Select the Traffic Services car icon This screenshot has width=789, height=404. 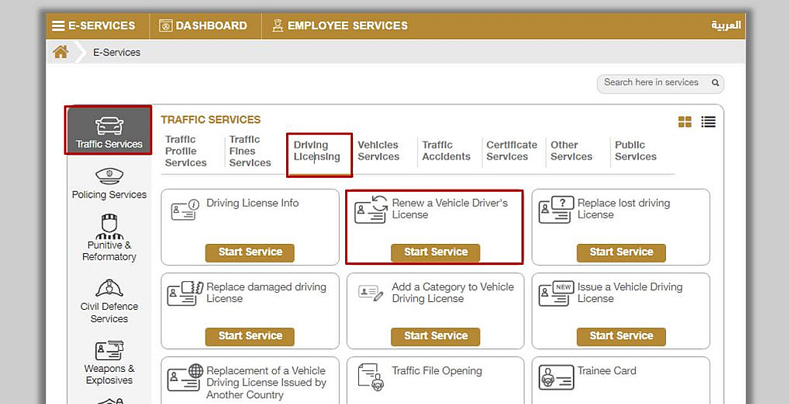[x=109, y=125]
